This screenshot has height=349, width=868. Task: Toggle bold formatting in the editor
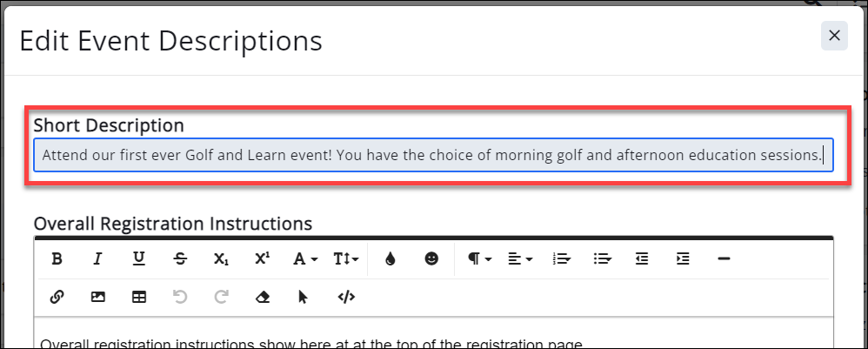click(x=57, y=258)
